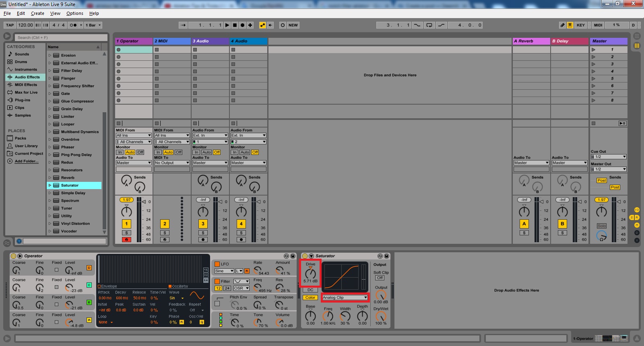Click the Saturator Dry/Wet knob
This screenshot has width=644, height=346.
pyautogui.click(x=381, y=316)
